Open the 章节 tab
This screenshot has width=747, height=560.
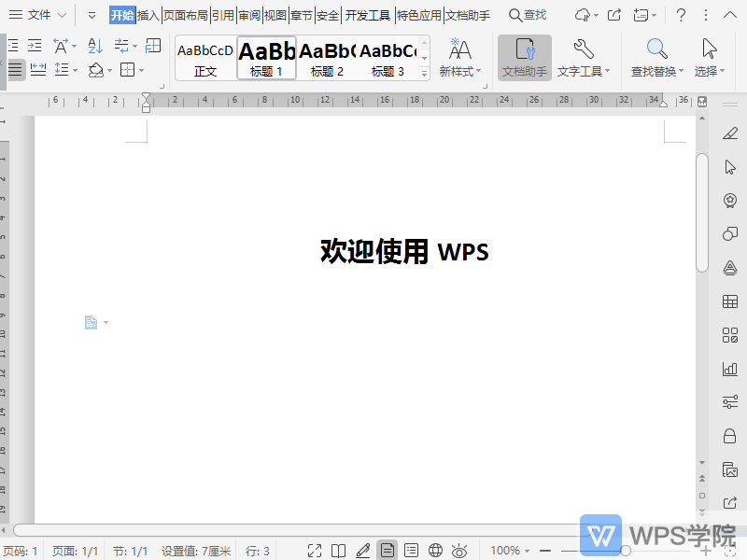(x=302, y=15)
